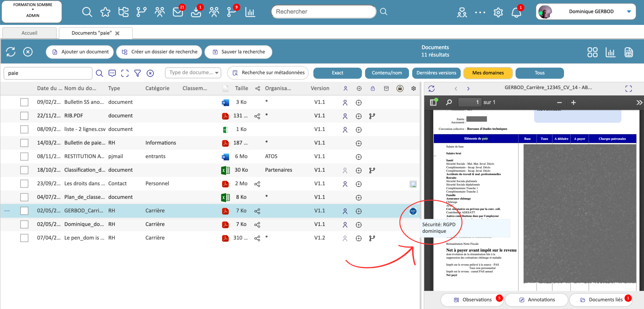Open the Type de document dropdown
Screen dimensions: 644x309
(x=193, y=73)
